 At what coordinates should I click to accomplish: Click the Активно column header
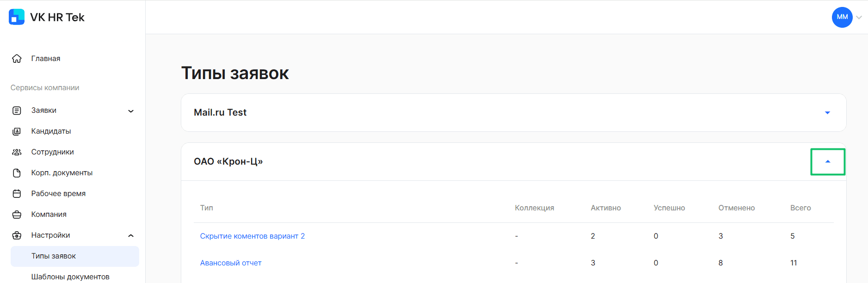pyautogui.click(x=606, y=208)
